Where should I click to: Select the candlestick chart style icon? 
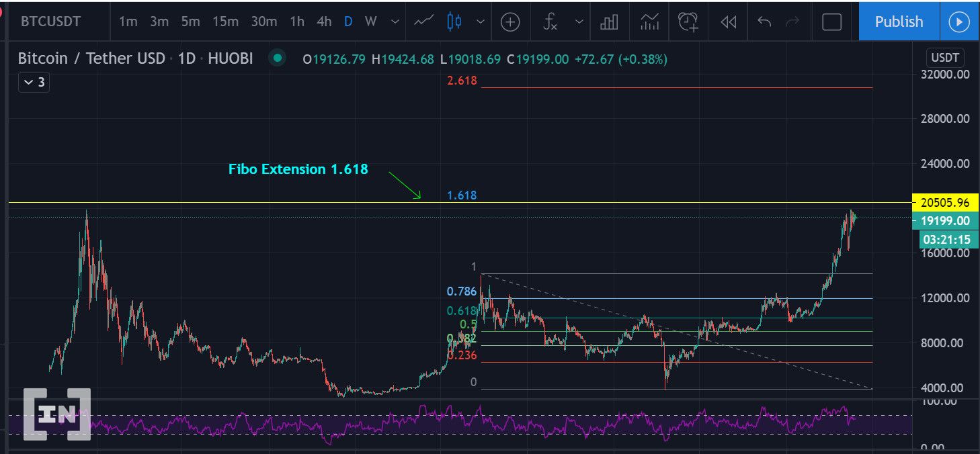(454, 21)
